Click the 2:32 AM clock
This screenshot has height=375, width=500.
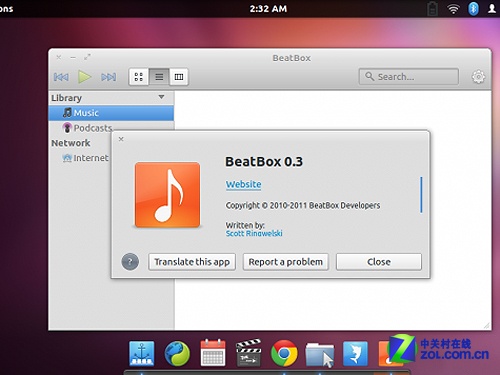click(x=268, y=9)
